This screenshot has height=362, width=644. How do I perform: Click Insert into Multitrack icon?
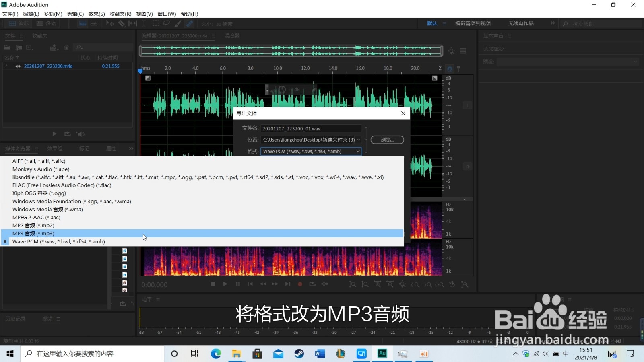[54, 47]
